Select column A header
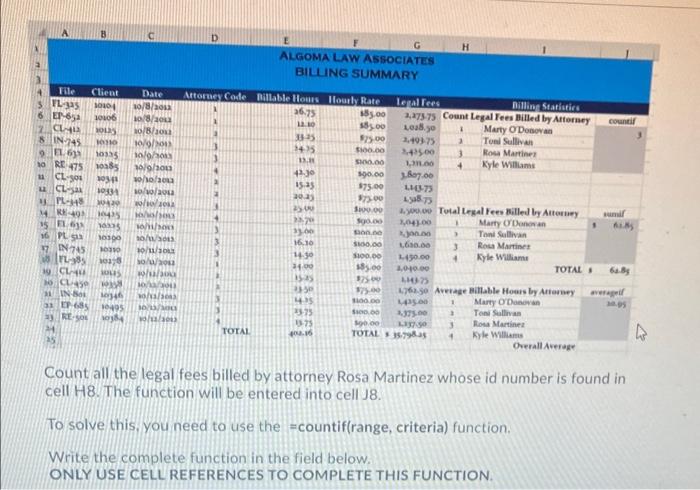 (66, 33)
